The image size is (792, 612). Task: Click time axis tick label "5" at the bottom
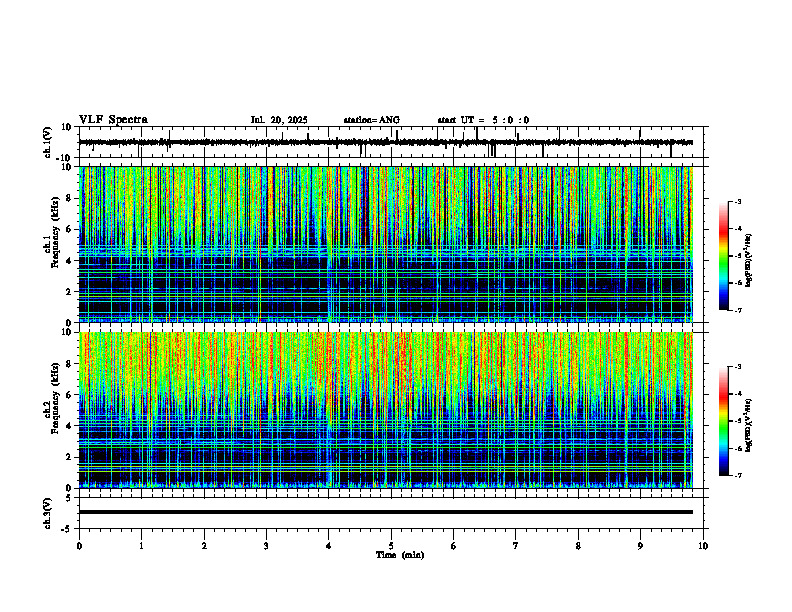[x=391, y=546]
